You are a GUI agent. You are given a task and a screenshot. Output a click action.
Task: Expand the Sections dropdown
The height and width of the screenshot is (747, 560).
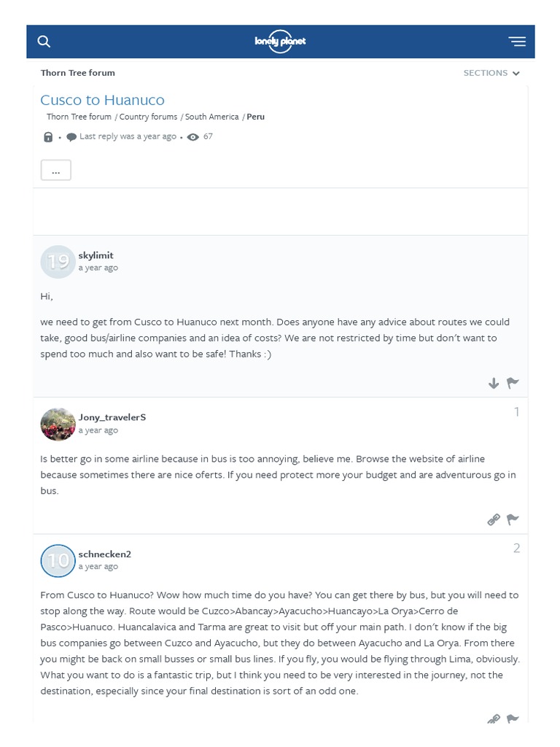point(491,73)
